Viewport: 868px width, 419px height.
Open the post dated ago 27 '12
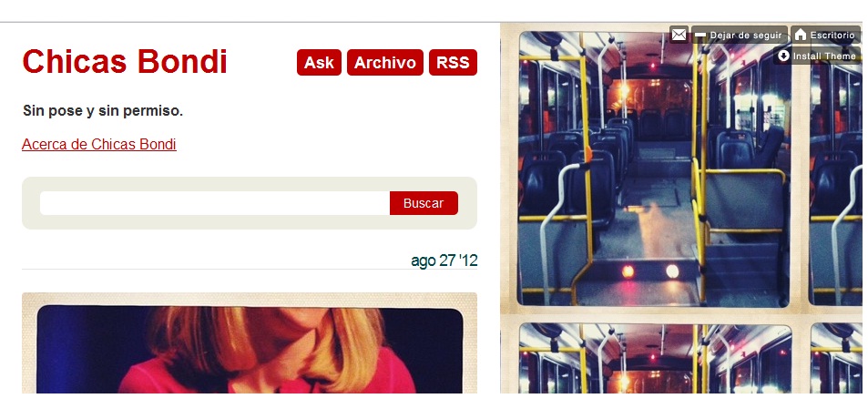(x=444, y=261)
